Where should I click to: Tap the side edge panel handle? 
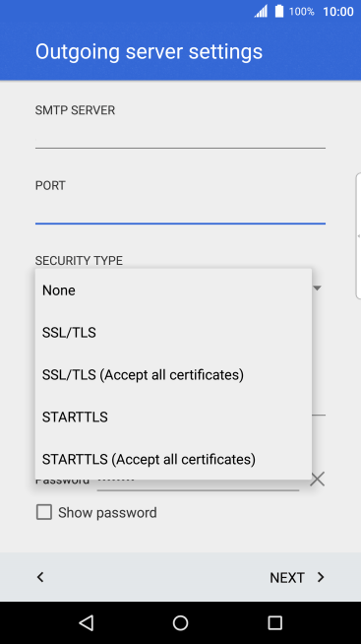358,235
